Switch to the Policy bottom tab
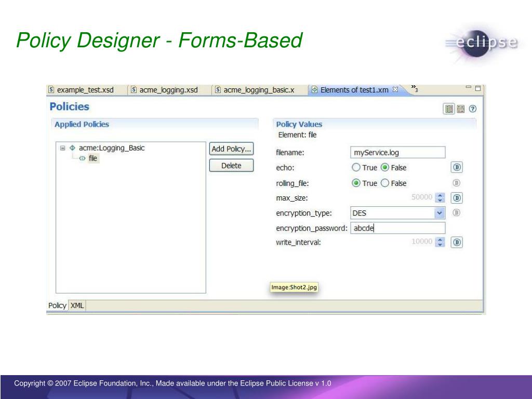This screenshot has width=532, height=399. (57, 305)
